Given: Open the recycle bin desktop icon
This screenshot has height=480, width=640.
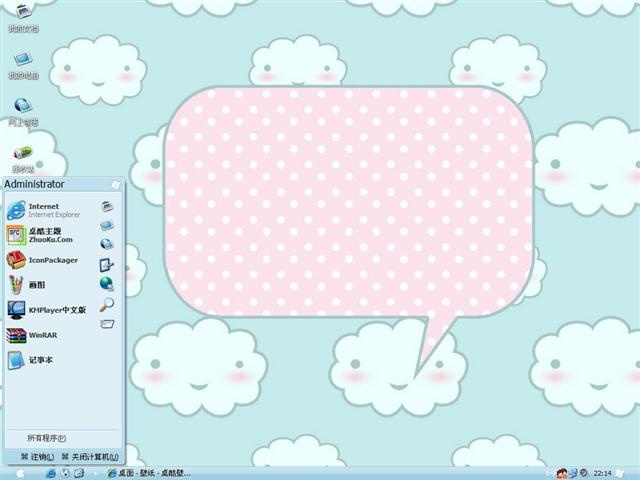Looking at the screenshot, I should tap(23, 159).
